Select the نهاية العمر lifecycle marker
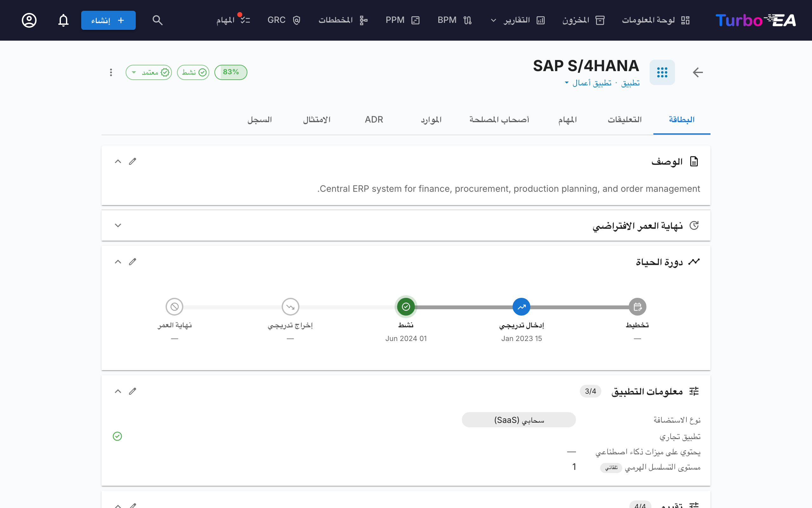The width and height of the screenshot is (812, 508). tap(174, 307)
